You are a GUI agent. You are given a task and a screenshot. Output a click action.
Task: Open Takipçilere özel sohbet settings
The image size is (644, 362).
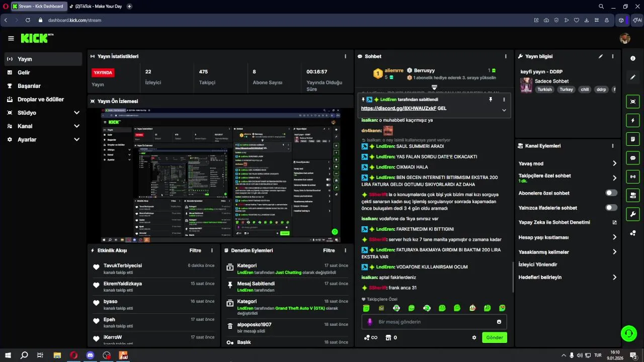568,178
